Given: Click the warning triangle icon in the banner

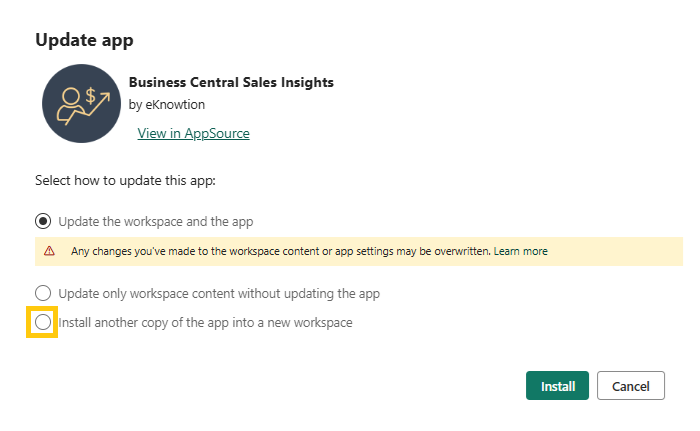Looking at the screenshot, I should click(49, 251).
